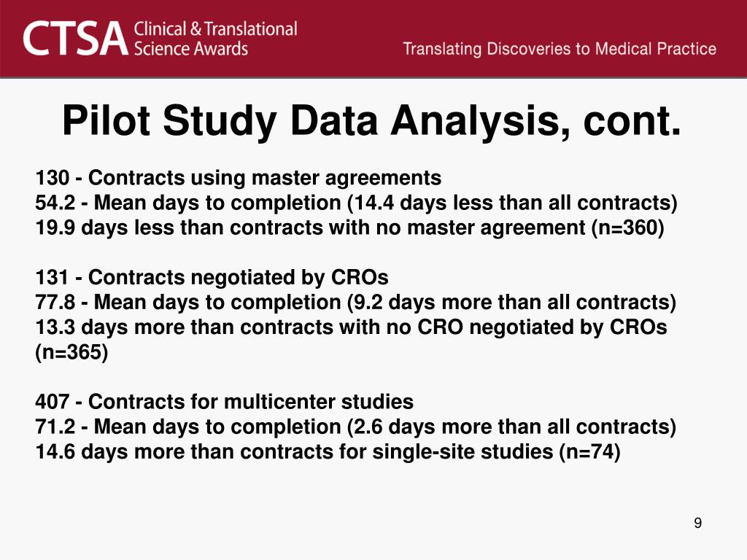The width and height of the screenshot is (747, 560).
Task: Click "131 - Contracts negotiated by CROs" line
Action: [212, 277]
